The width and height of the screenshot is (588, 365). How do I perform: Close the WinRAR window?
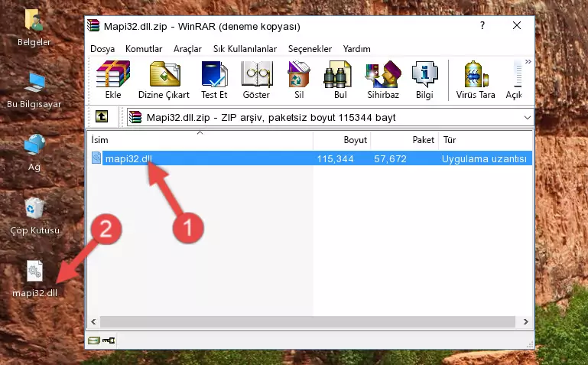pyautogui.click(x=517, y=25)
